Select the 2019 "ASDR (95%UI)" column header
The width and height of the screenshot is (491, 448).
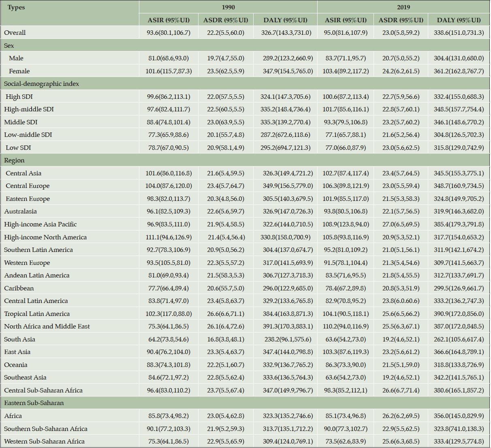pos(401,20)
